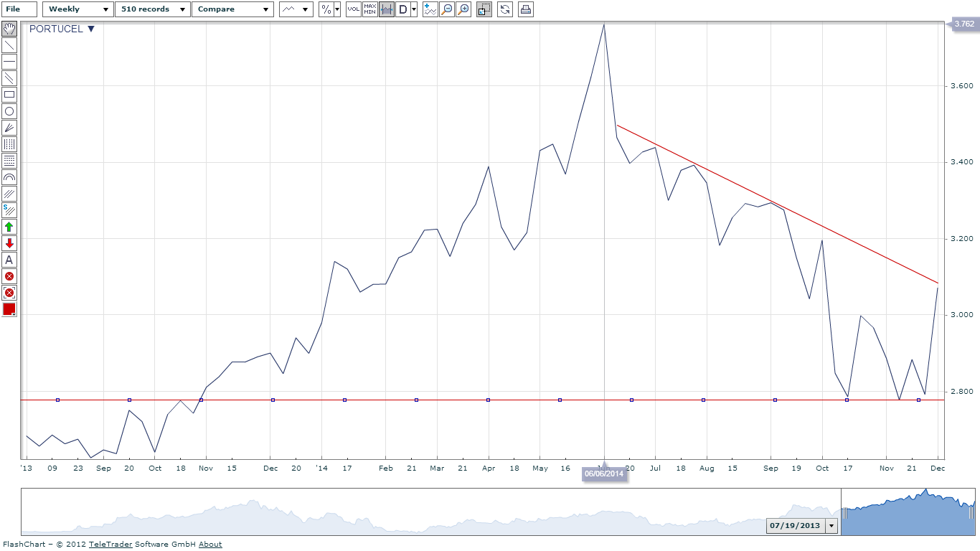Toggle the crosshair value display button

[387, 9]
